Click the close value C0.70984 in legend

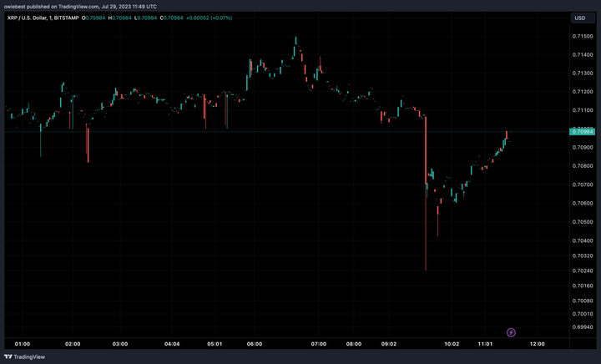[x=171, y=18]
